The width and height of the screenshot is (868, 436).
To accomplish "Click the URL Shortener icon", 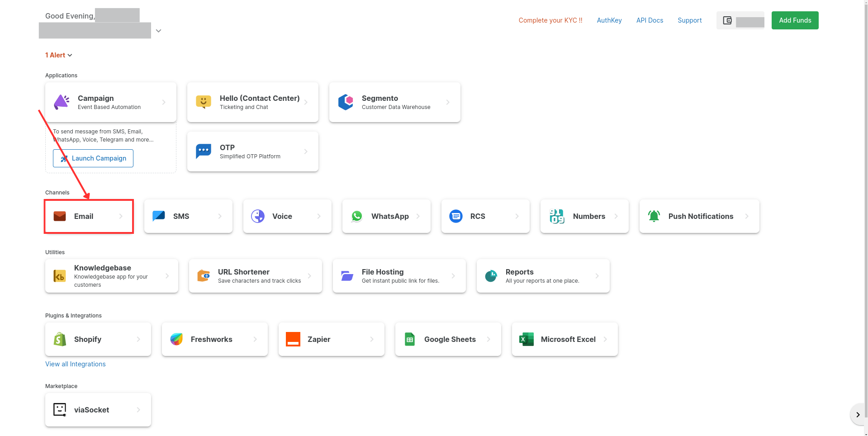I will [x=204, y=276].
